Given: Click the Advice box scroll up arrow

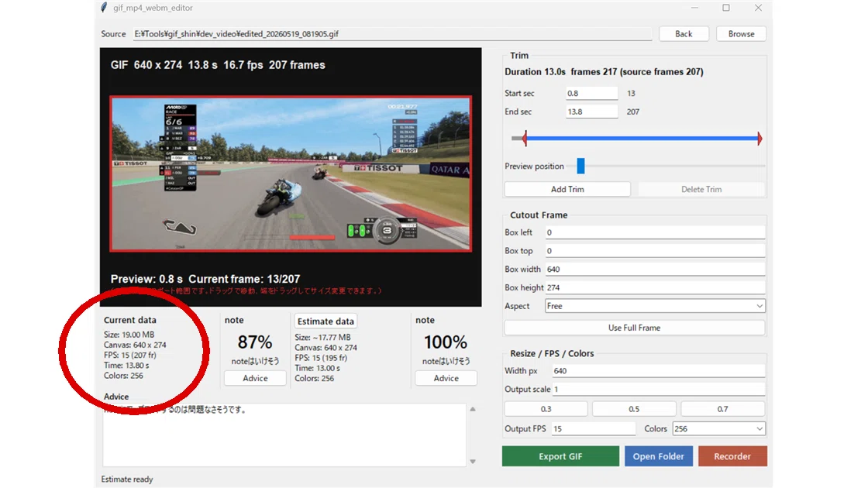Looking at the screenshot, I should pos(473,410).
